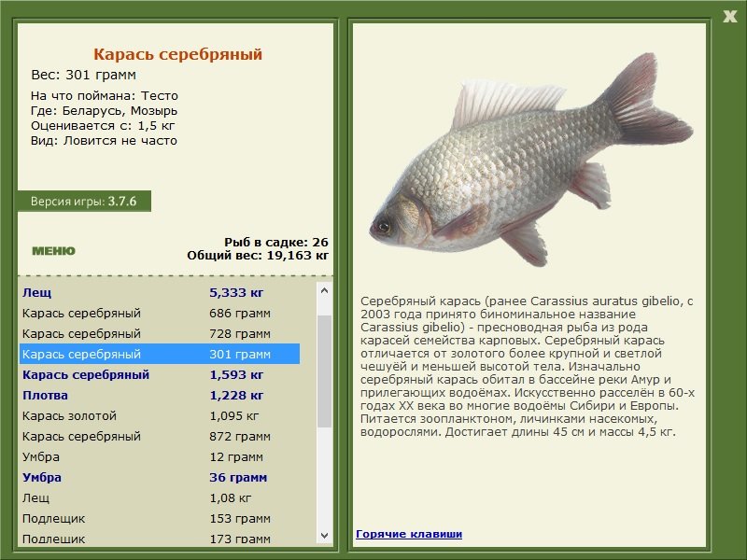Select the Плотва 1,228 кг row
This screenshot has height=560, width=747.
[160, 395]
